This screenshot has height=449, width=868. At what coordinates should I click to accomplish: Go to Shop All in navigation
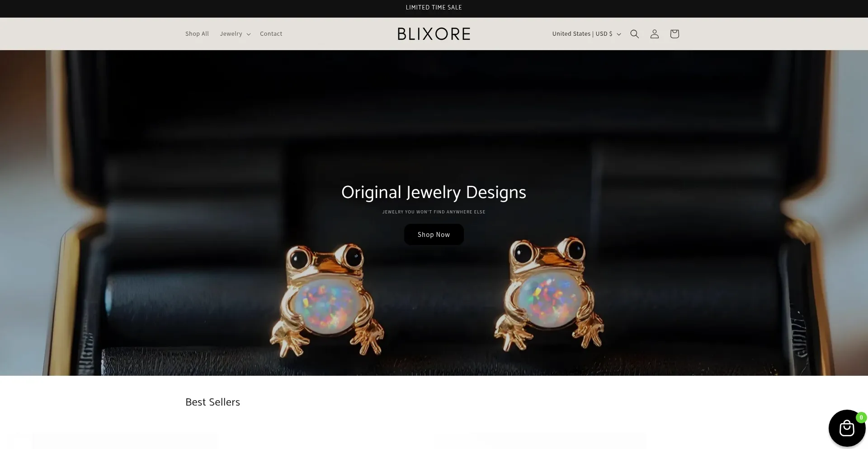pyautogui.click(x=197, y=34)
